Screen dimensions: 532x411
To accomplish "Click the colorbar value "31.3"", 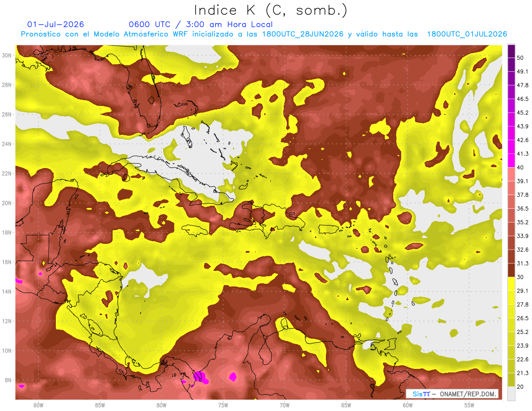I will pos(522,263).
